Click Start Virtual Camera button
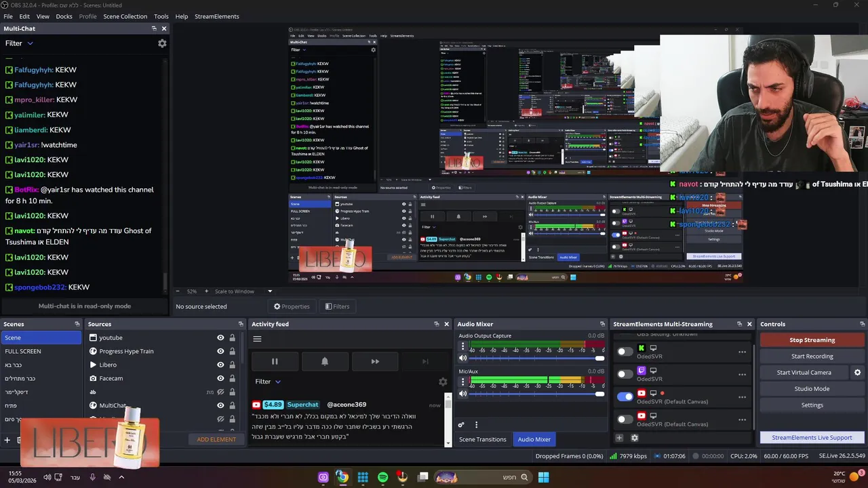The height and width of the screenshot is (488, 868). tap(804, 373)
